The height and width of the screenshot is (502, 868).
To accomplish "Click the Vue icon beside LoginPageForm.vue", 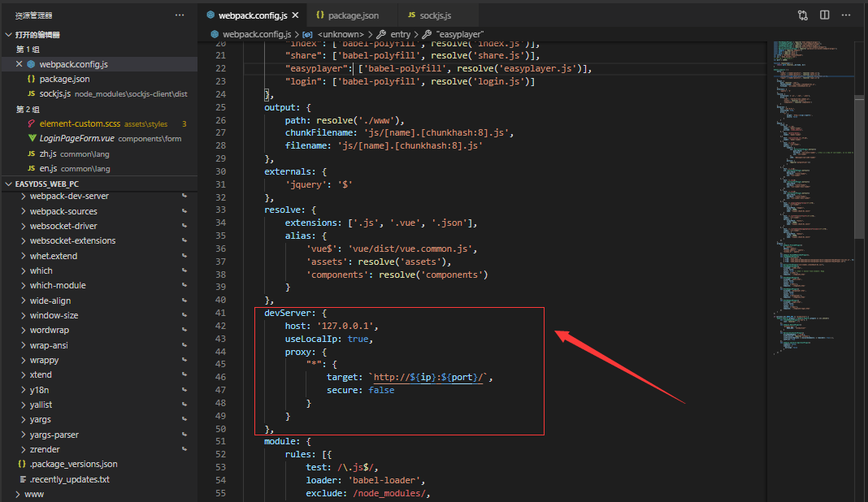I will (32, 138).
